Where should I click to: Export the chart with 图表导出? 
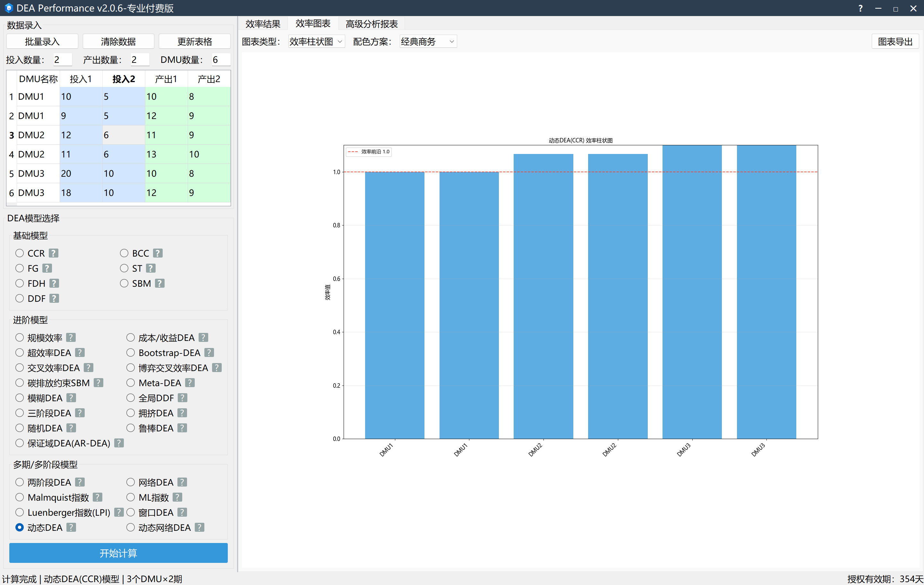pos(895,41)
